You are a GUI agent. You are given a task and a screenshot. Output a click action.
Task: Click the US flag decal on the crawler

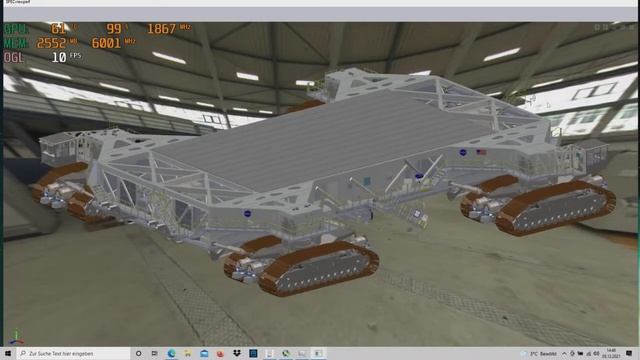click(x=481, y=152)
